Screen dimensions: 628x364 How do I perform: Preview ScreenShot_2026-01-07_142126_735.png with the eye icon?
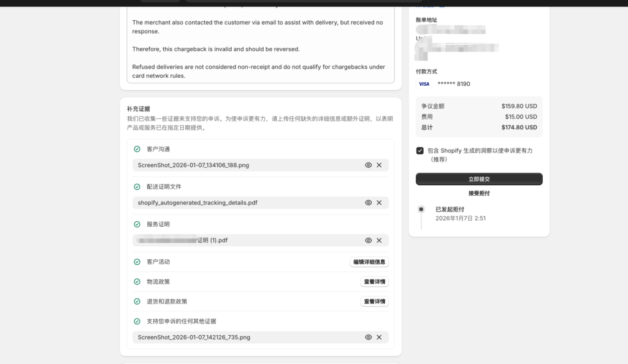tap(368, 337)
